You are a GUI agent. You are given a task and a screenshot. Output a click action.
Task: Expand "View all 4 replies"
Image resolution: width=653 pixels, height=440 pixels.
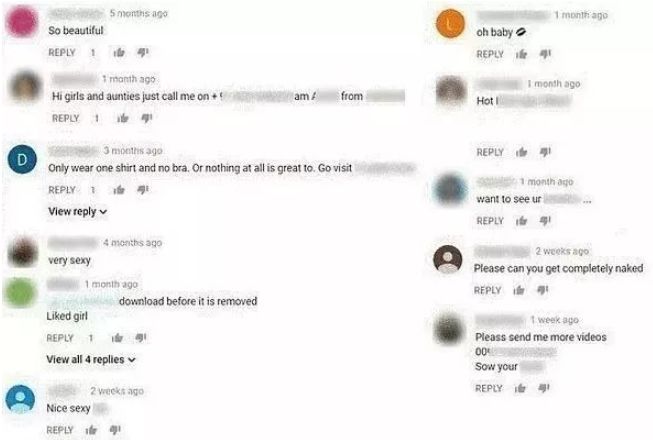point(91,359)
